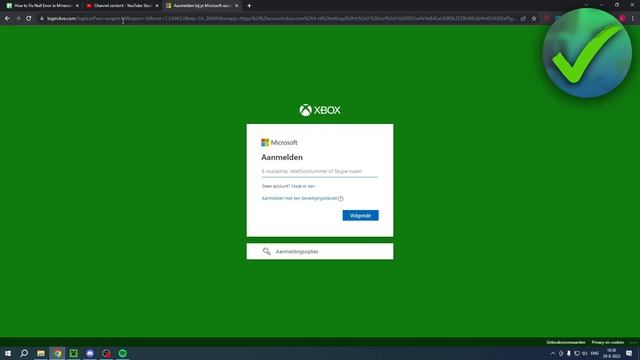This screenshot has width=640, height=360.
Task: Open the Gebruiksvoorwaarden footer link
Action: [x=566, y=342]
